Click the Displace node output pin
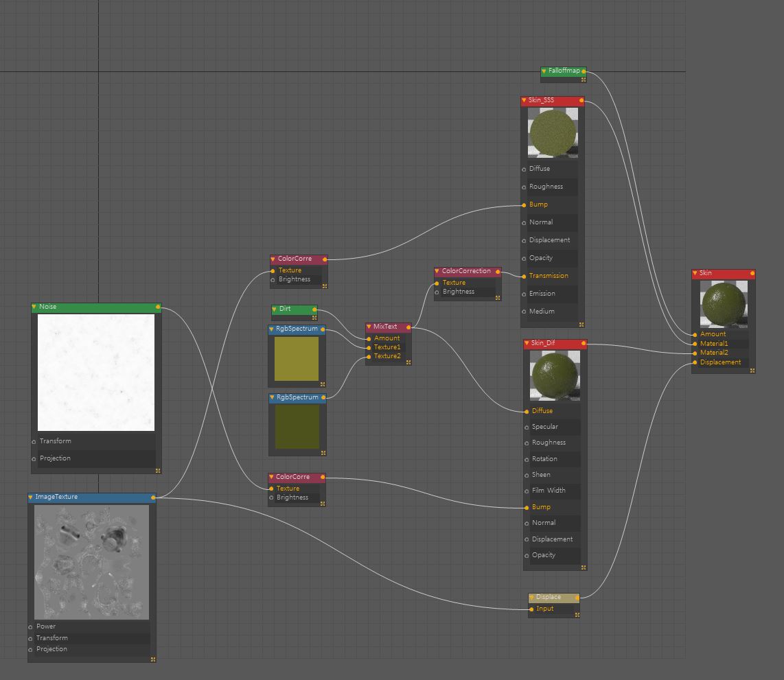Viewport: 784px width, 680px height. (x=577, y=598)
